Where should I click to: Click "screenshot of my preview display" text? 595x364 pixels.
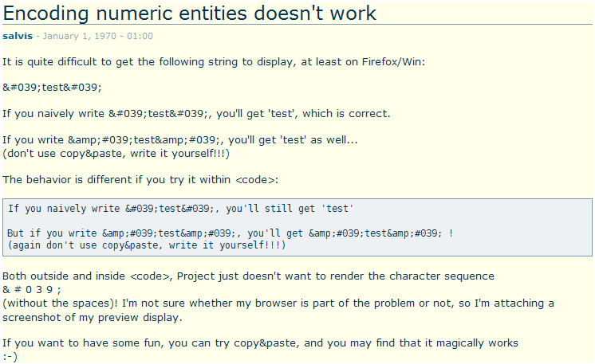(x=93, y=318)
